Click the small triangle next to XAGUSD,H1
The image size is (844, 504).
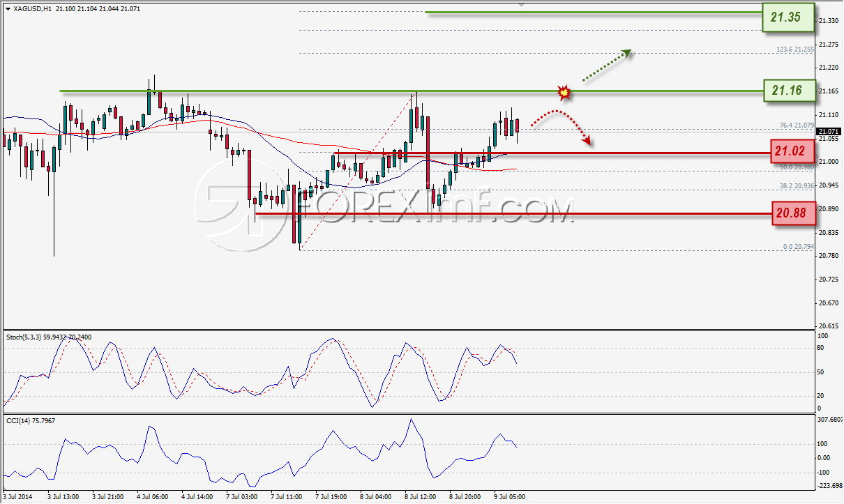tap(8, 9)
